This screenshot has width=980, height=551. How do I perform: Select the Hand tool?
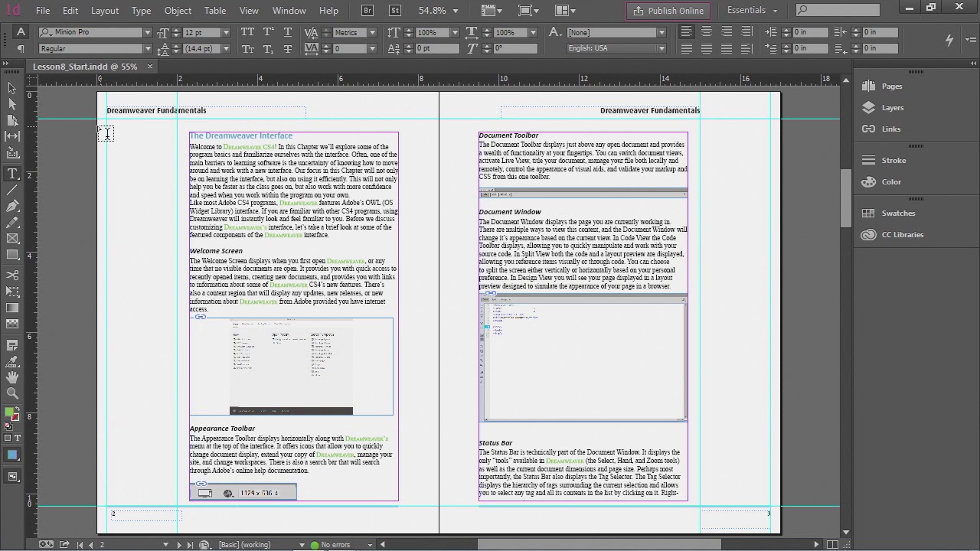click(12, 377)
